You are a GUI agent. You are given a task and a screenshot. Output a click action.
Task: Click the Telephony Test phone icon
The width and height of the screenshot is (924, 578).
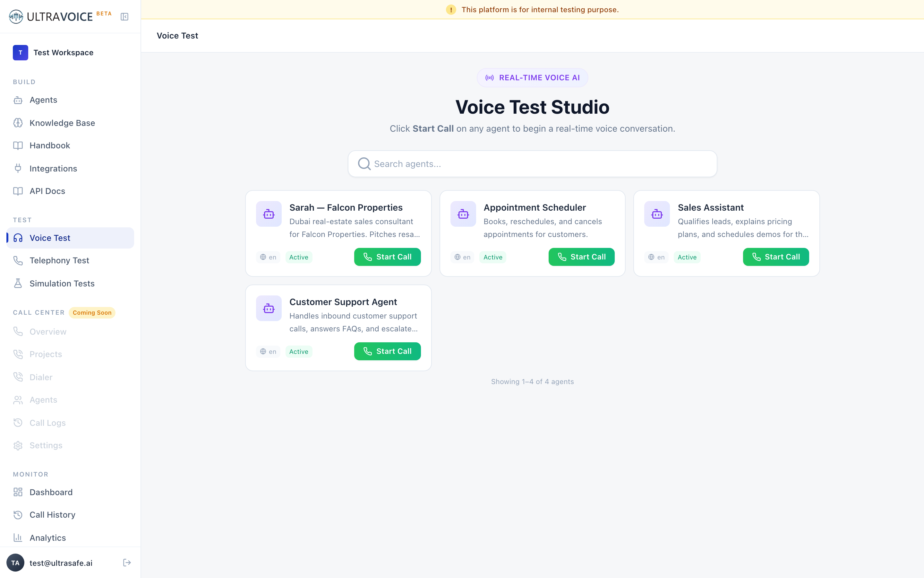[18, 260]
